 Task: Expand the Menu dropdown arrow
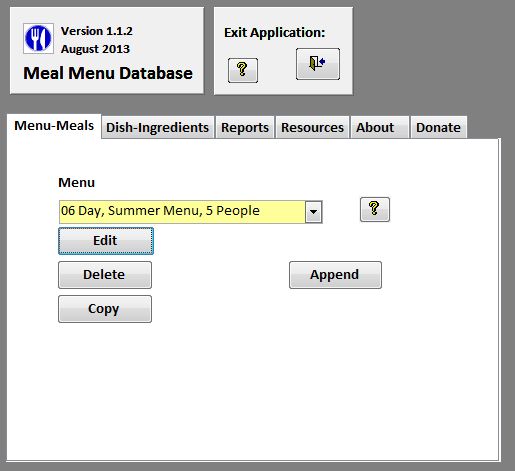click(313, 212)
